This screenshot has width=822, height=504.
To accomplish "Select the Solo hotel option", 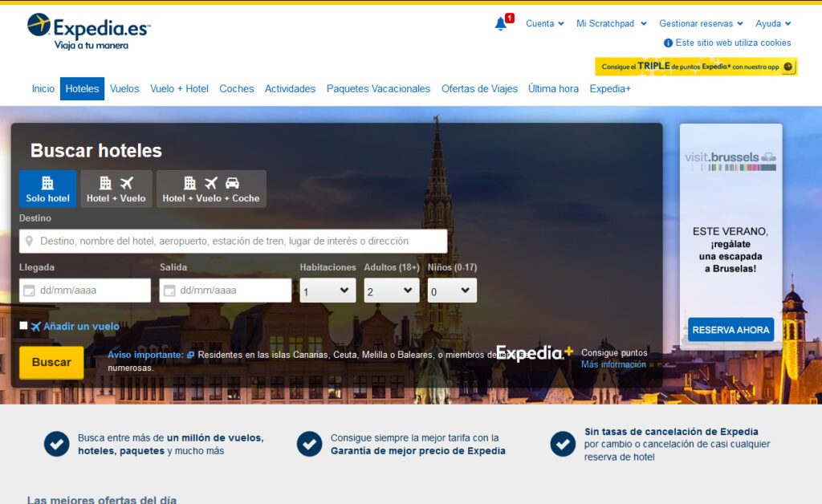I will click(47, 189).
